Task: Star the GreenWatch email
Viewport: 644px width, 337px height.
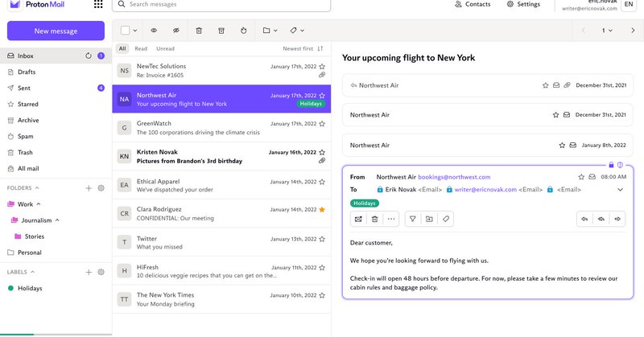Action: point(322,124)
